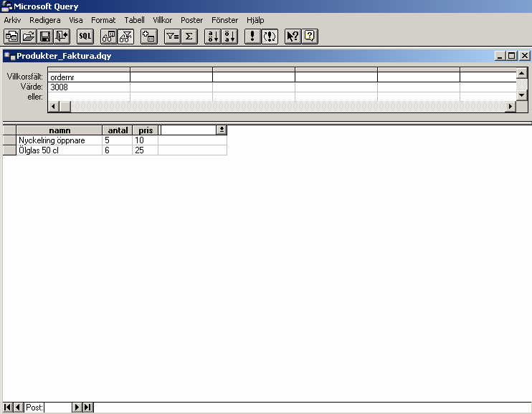This screenshot has width=532, height=414.
Task: Click the pris value 10
Action: click(146, 140)
